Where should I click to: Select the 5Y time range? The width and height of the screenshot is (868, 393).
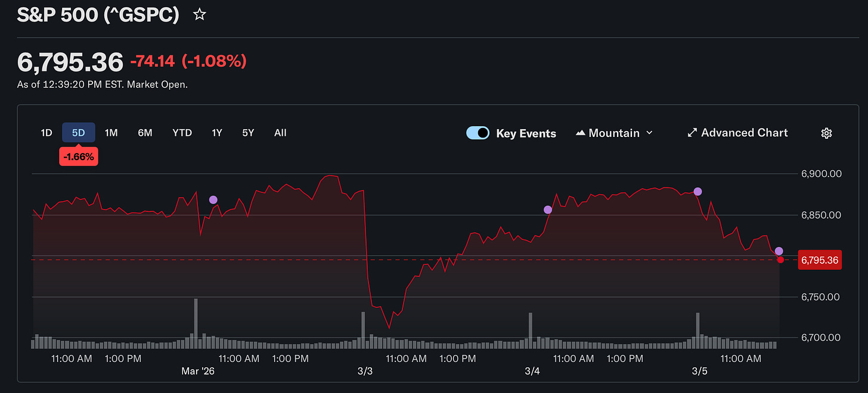(248, 133)
